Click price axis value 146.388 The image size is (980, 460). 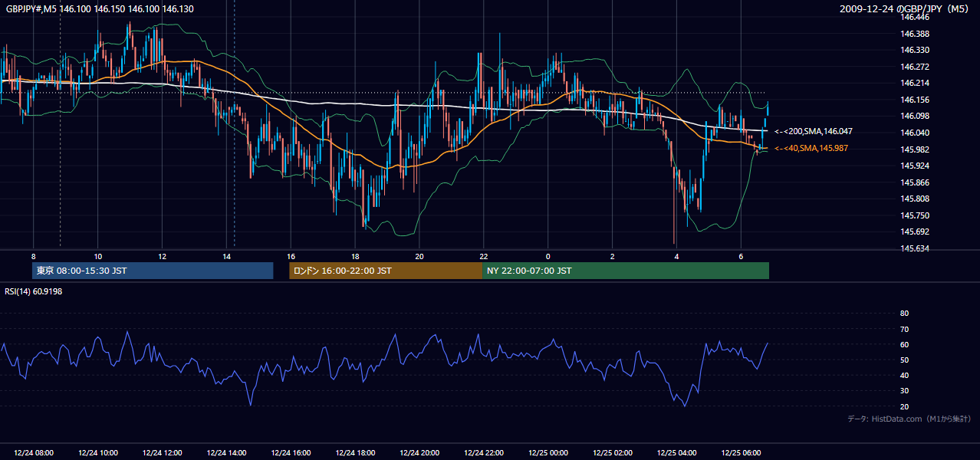[915, 34]
